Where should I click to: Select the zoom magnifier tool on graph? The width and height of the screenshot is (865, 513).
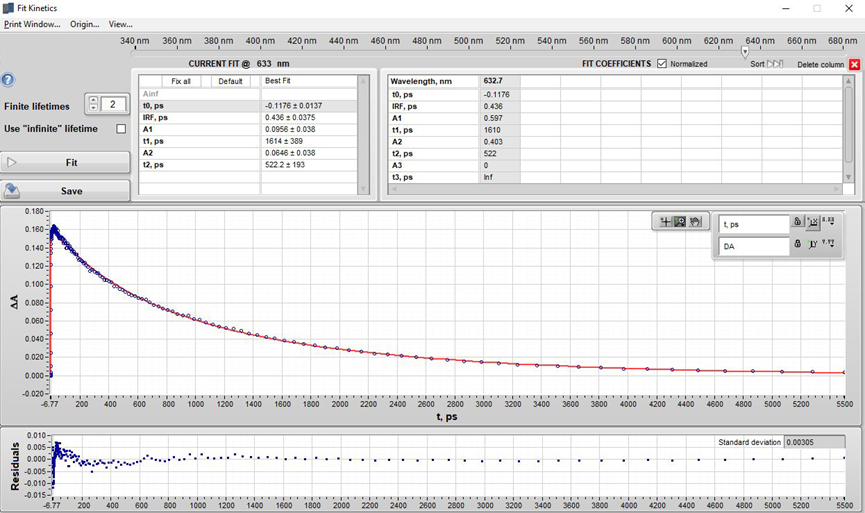pos(680,221)
